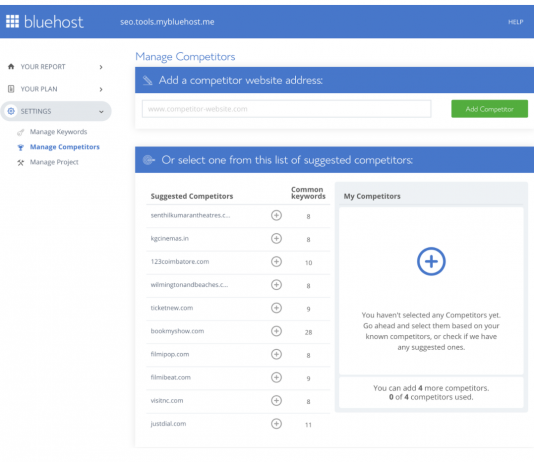Expand the Your Report chevron arrow

click(x=101, y=67)
